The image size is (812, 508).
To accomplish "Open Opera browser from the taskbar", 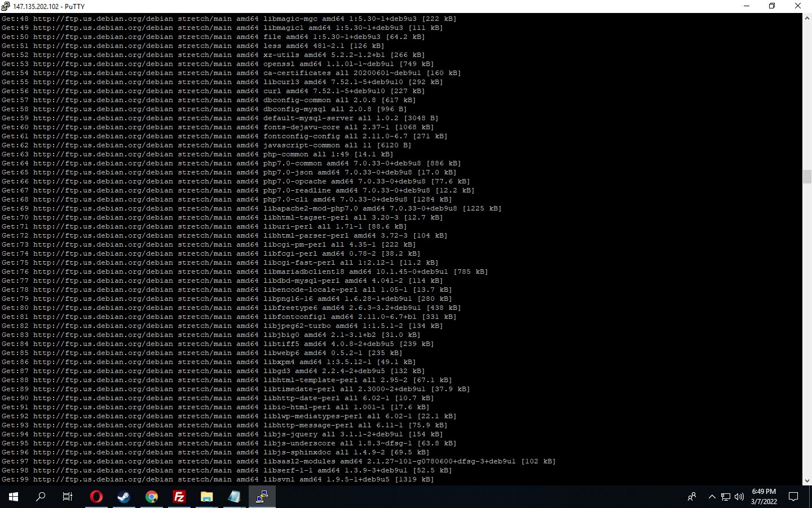I will click(96, 497).
